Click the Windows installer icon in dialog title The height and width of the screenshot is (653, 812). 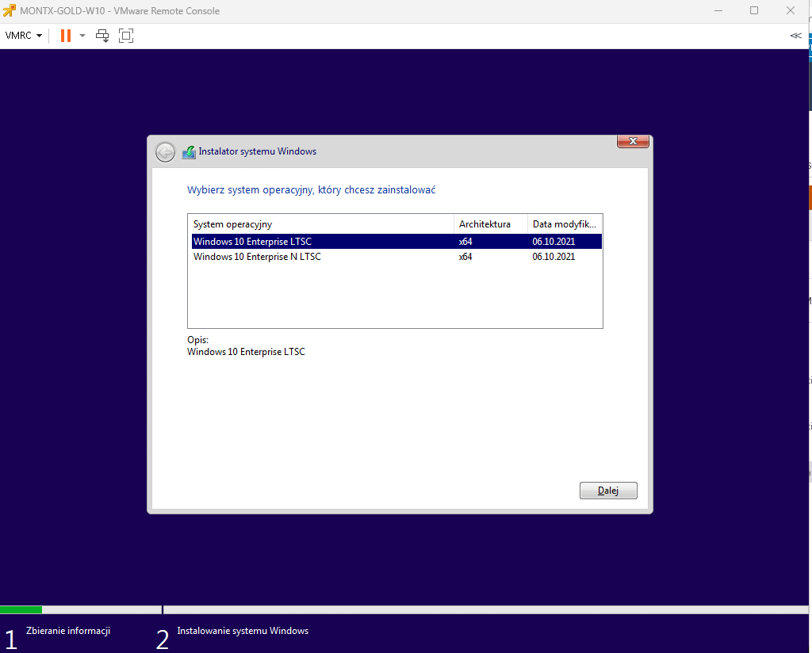click(189, 152)
